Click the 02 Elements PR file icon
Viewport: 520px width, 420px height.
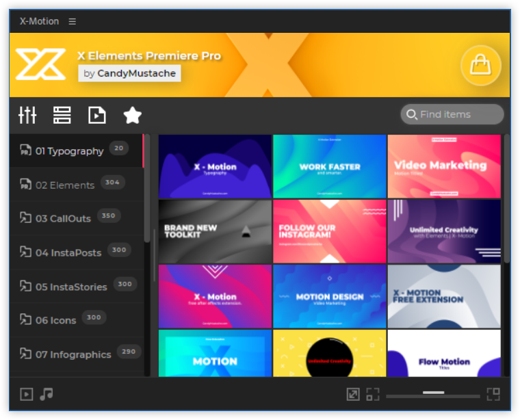pyautogui.click(x=25, y=184)
